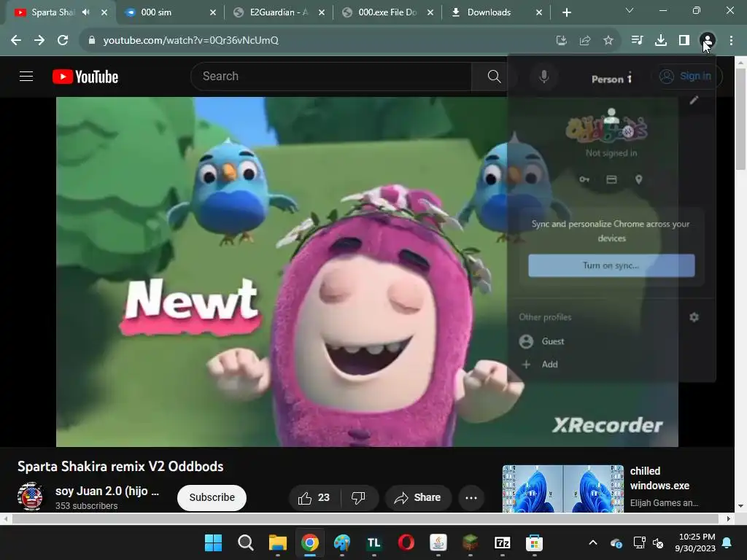747x560 pixels.
Task: Reload the YouTube page
Action: [x=63, y=41]
